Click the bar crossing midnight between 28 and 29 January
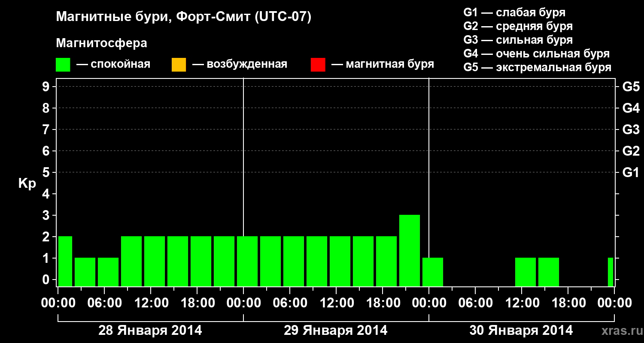 [x=247, y=261]
